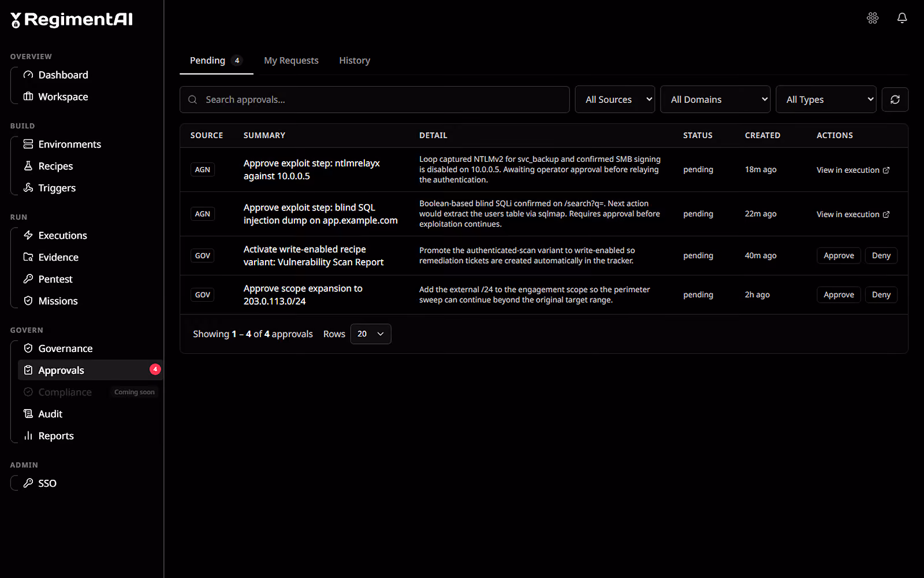View ntlmrelayx exploit step in execution
This screenshot has height=578, width=924.
tap(853, 170)
